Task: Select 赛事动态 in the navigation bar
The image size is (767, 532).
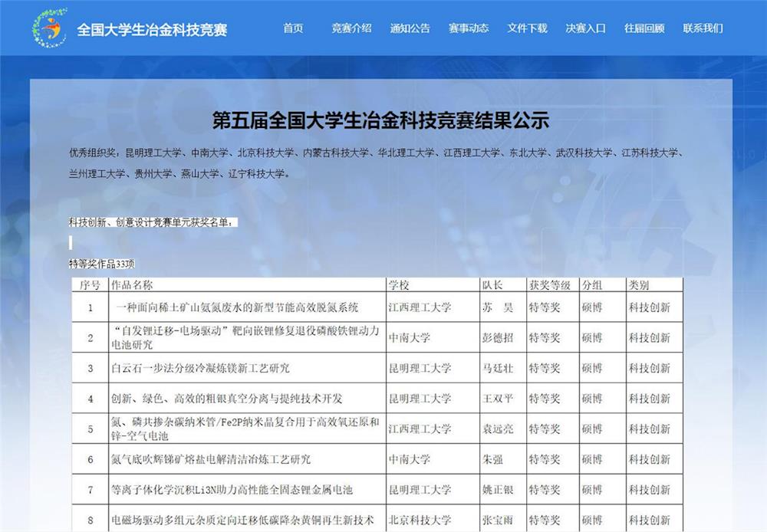Action: (469, 28)
